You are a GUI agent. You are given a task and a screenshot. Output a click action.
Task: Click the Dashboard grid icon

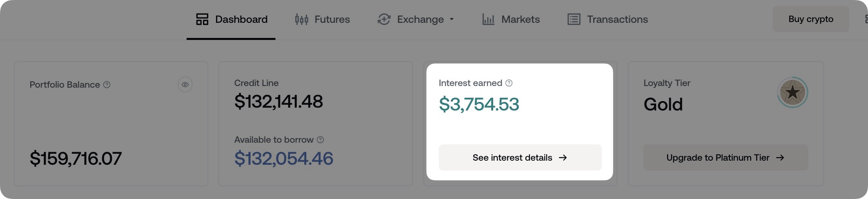[202, 19]
